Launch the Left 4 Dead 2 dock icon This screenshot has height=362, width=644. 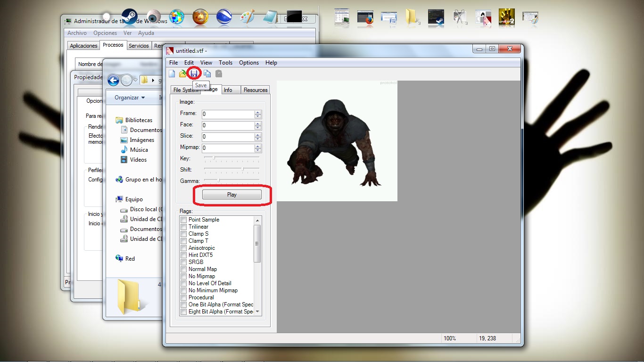pos(506,16)
